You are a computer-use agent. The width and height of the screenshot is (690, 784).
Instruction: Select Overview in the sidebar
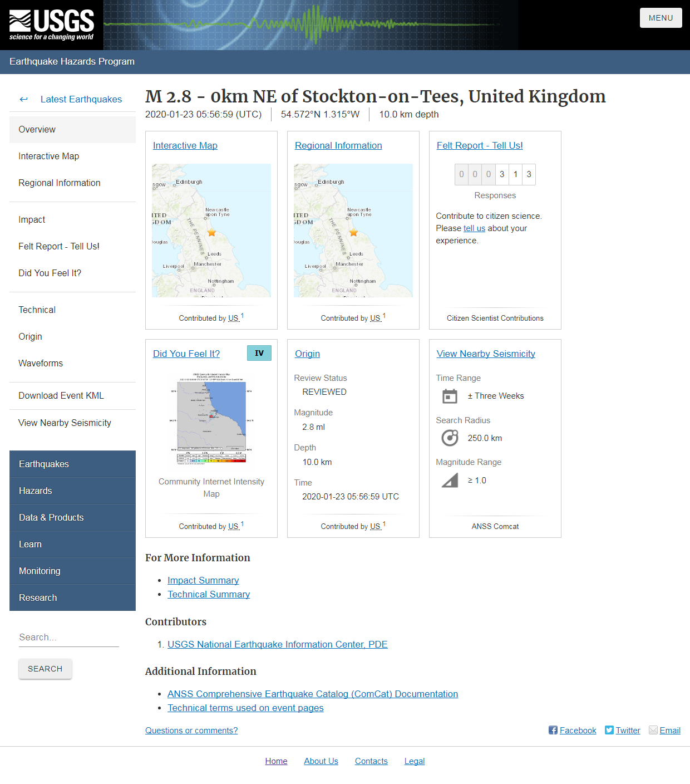point(72,129)
